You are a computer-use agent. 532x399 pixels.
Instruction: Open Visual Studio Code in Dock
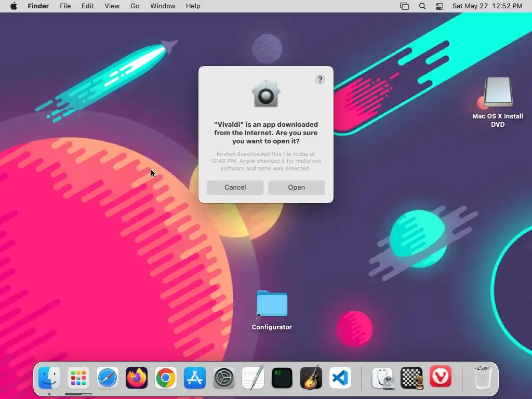[x=340, y=378]
